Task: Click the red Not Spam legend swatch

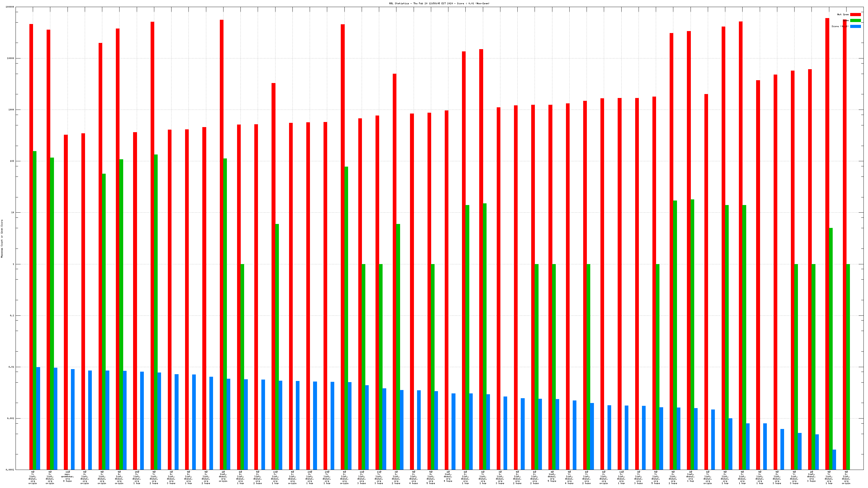Action: 855,14
